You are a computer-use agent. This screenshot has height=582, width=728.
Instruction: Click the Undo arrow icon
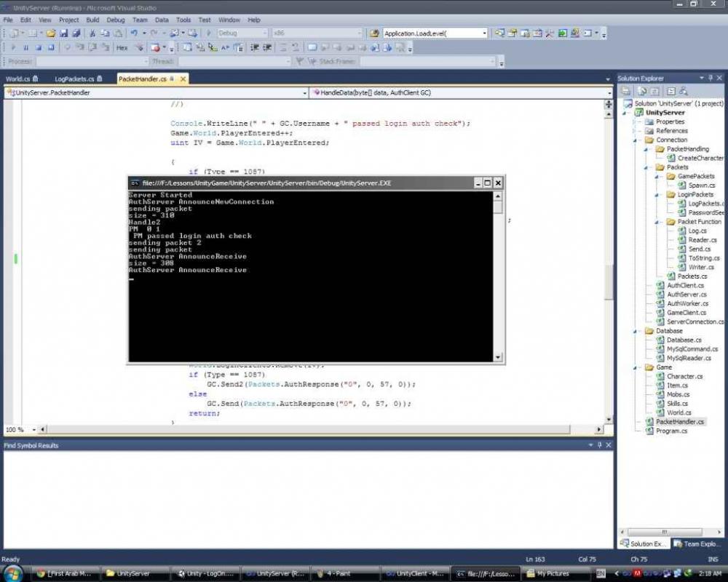[x=135, y=33]
